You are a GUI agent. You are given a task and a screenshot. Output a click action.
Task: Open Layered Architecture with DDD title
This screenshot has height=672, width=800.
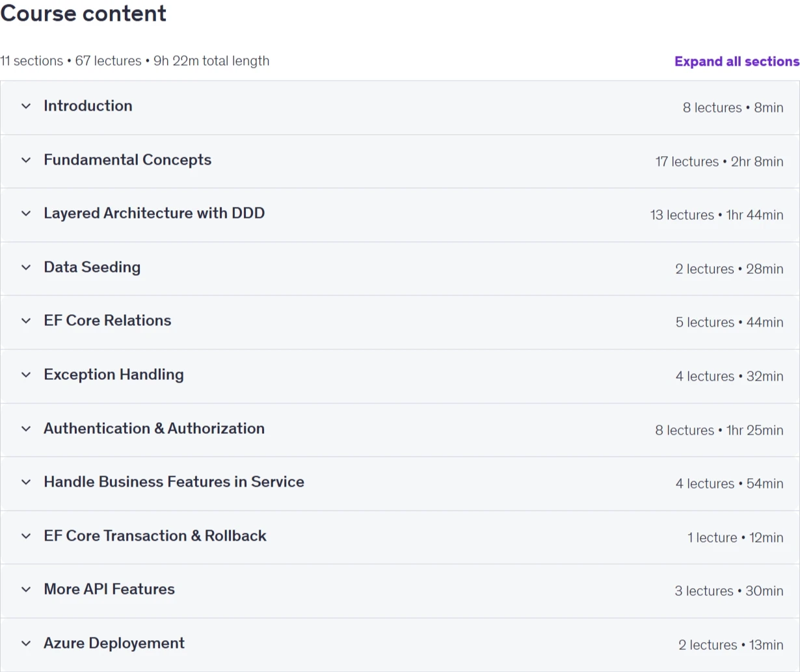click(154, 213)
